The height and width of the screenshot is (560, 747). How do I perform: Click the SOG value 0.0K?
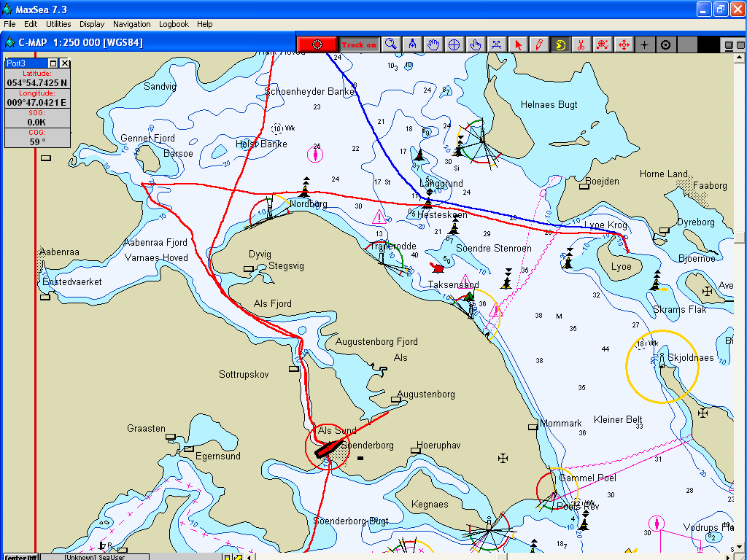coord(37,122)
